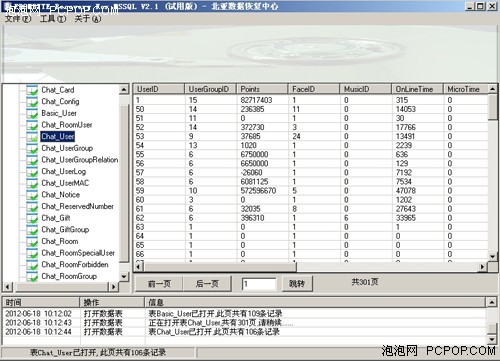This screenshot has width=500, height=361.
Task: Select Chat_ReservedNumber table in tree
Action: [x=77, y=207]
